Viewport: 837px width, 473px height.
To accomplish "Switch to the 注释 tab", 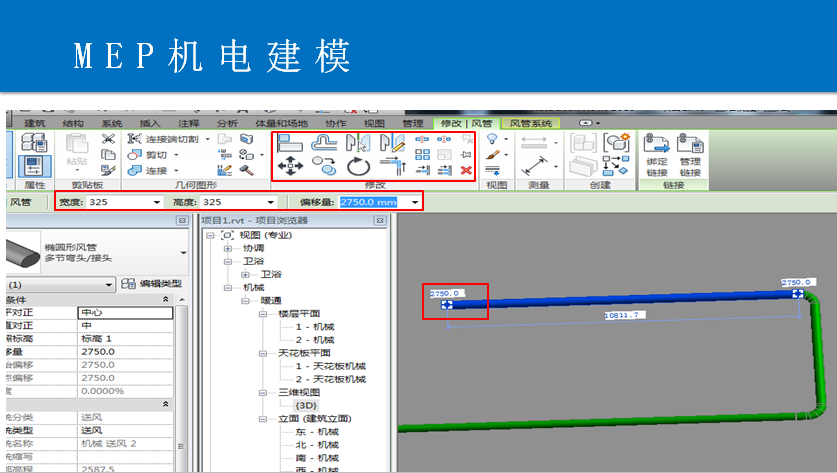I will coord(188,123).
